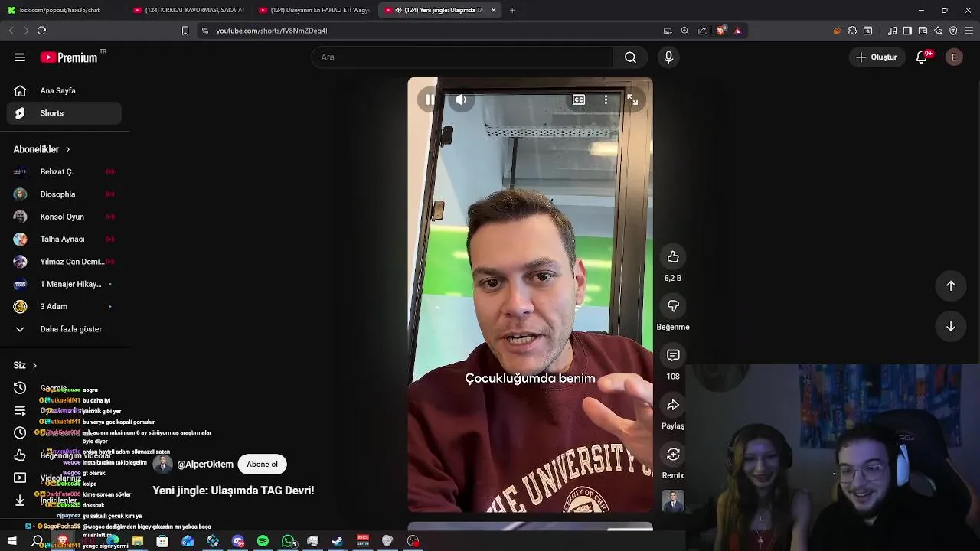Click the share page icon in address bar
This screenshot has height=551, width=980.
click(702, 31)
